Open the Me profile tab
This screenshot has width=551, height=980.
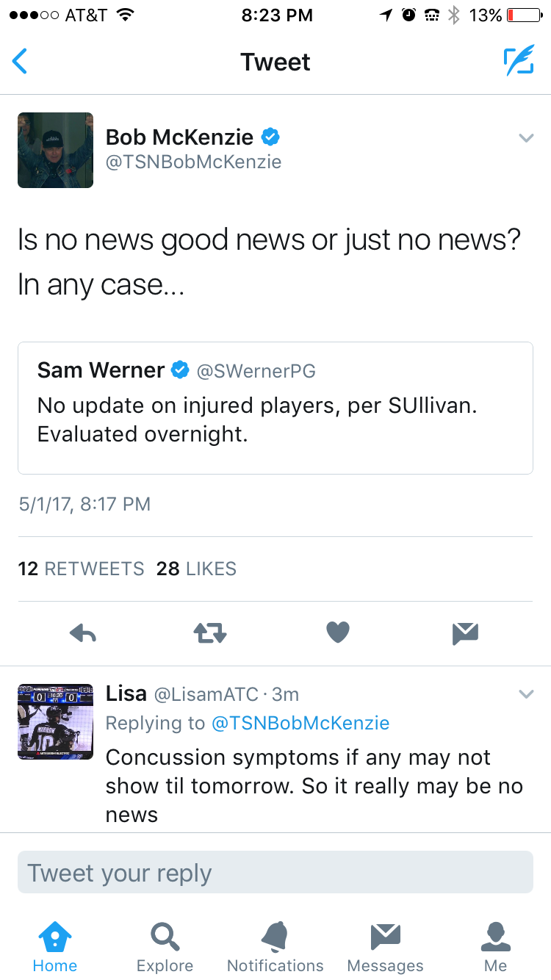coord(496,947)
